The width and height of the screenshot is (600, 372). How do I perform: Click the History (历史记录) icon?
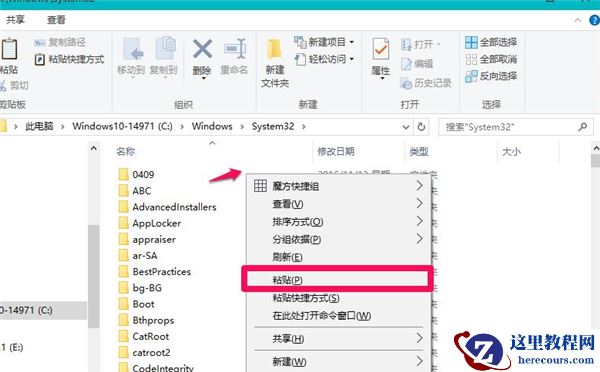click(x=406, y=83)
